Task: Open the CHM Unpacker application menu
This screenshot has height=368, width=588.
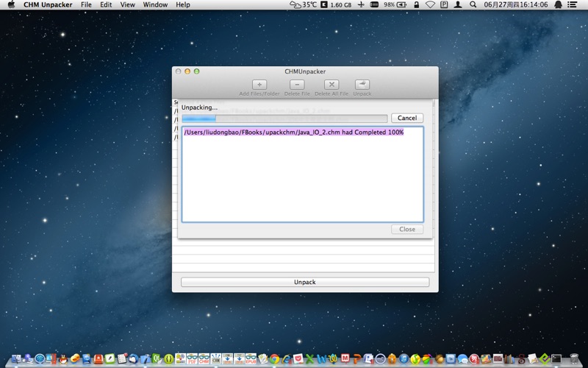Action: coord(49,4)
